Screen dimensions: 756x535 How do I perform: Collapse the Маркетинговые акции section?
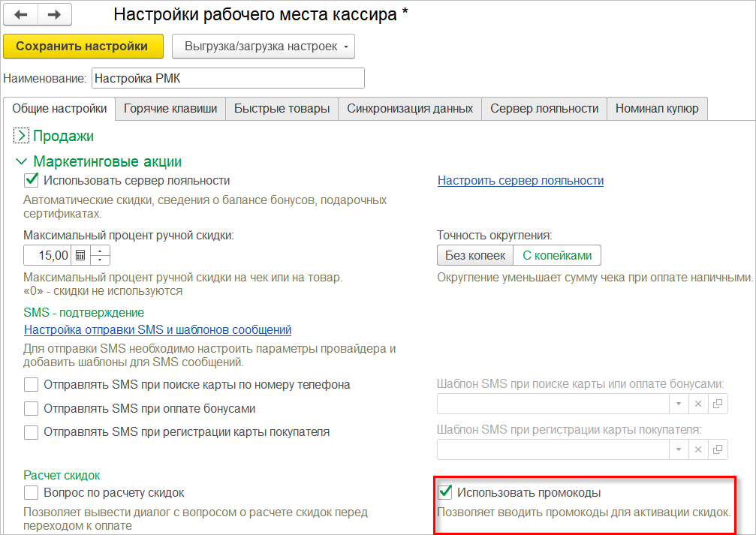pos(21,161)
